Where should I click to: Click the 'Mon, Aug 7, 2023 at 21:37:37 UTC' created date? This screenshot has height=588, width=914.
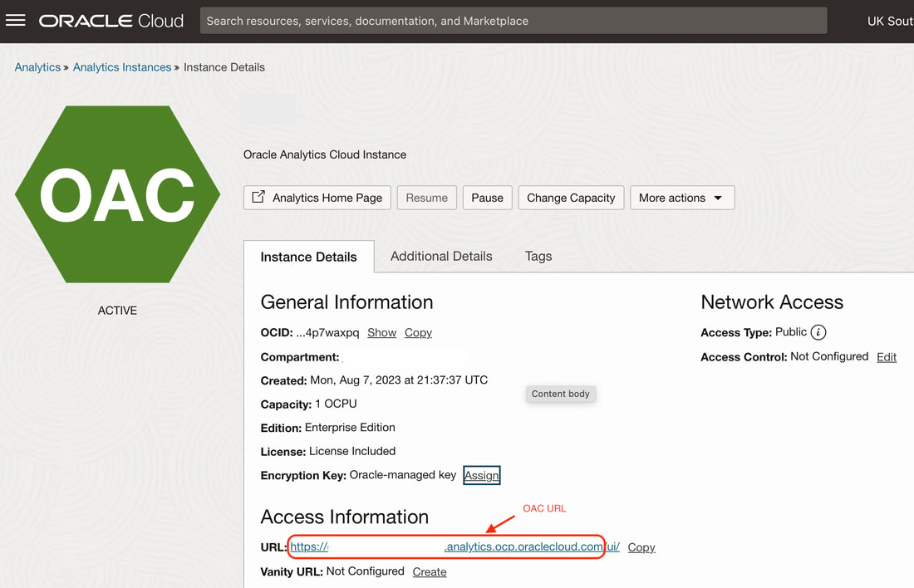click(x=399, y=380)
